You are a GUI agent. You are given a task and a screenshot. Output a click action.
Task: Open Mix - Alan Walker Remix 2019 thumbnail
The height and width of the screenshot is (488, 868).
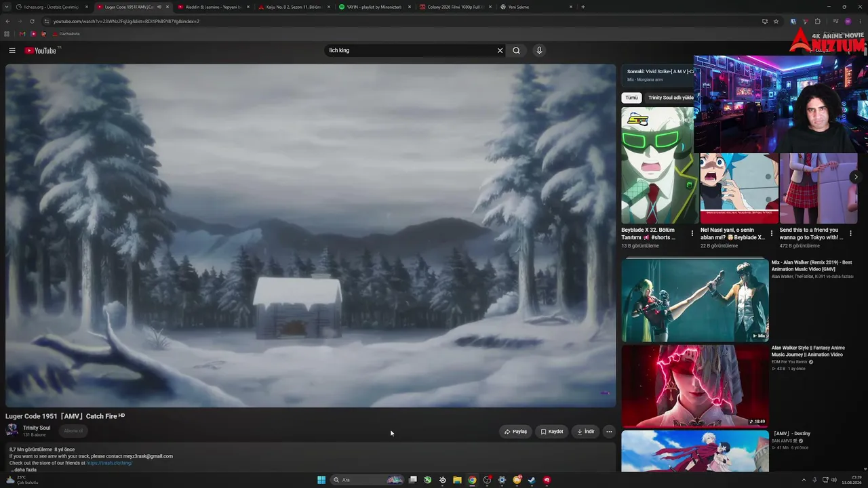[x=695, y=300]
